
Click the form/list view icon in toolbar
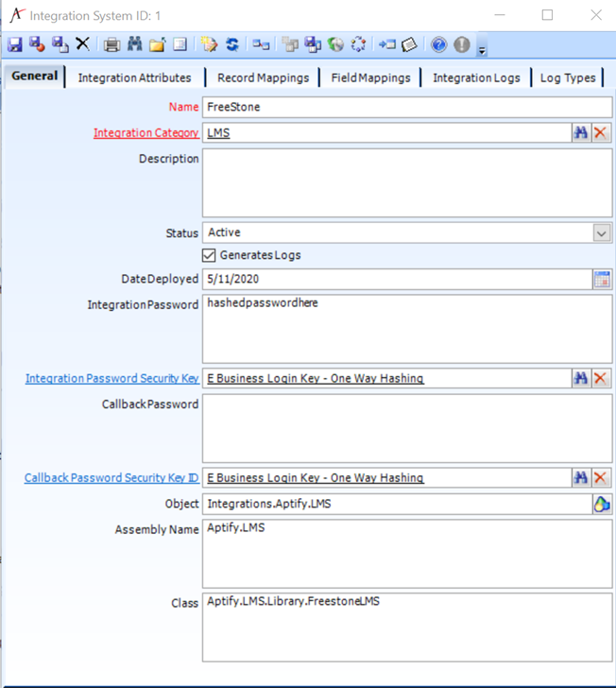[180, 44]
